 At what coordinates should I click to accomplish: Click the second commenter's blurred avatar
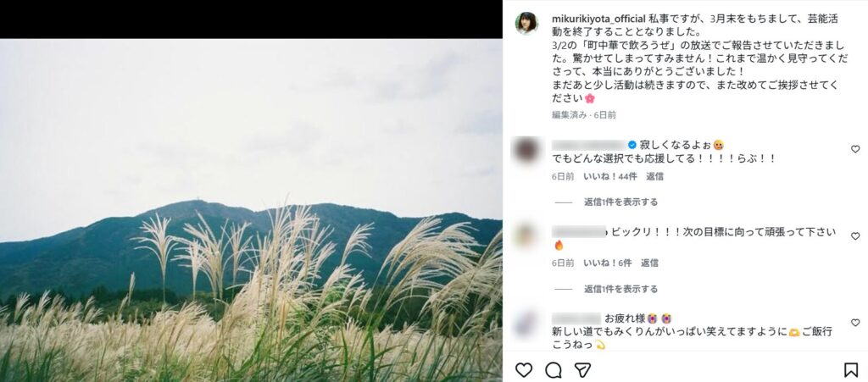[526, 236]
